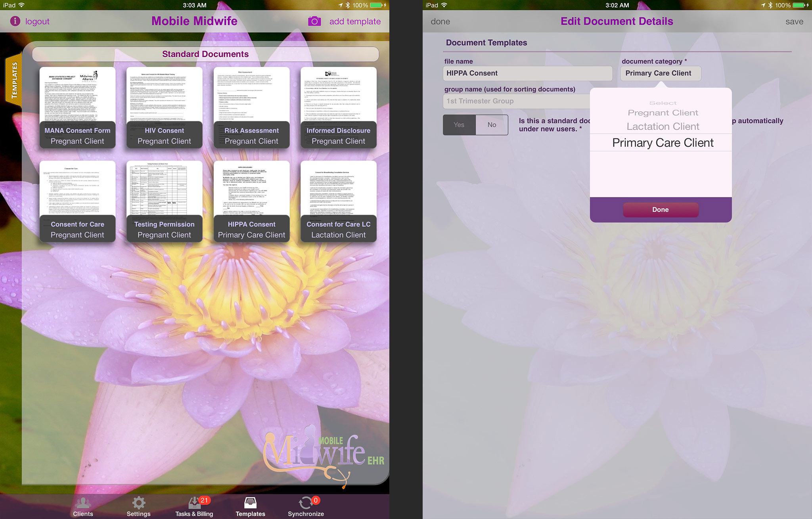812x519 pixels.
Task: Tap the left iPad Wi-Fi status icon
Action: (x=21, y=5)
